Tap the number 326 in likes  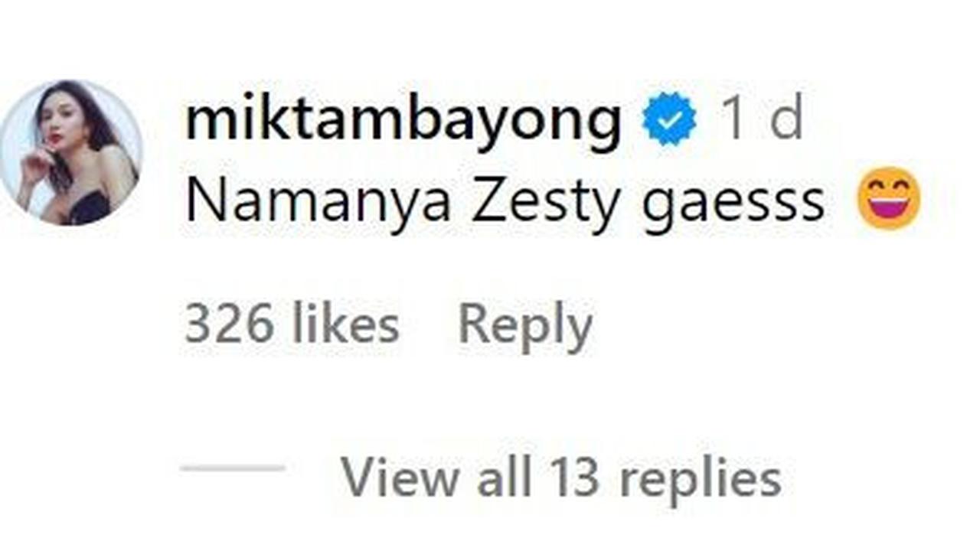229,324
